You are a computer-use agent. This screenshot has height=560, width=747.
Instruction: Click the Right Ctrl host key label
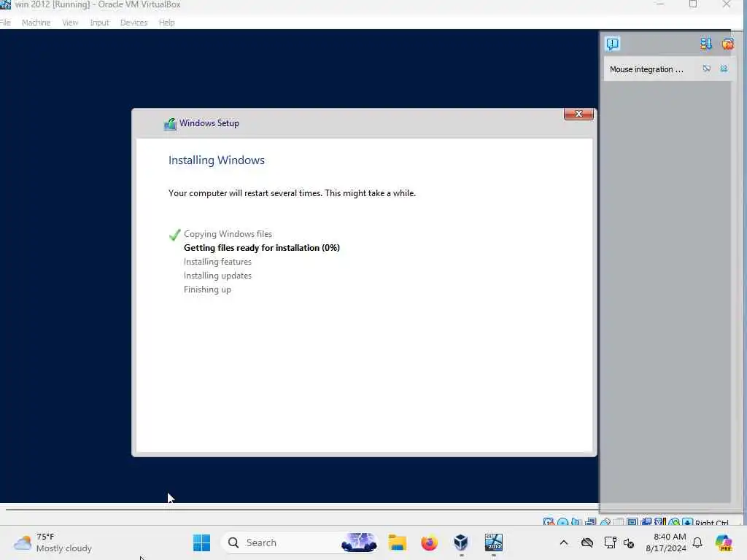[x=712, y=523]
